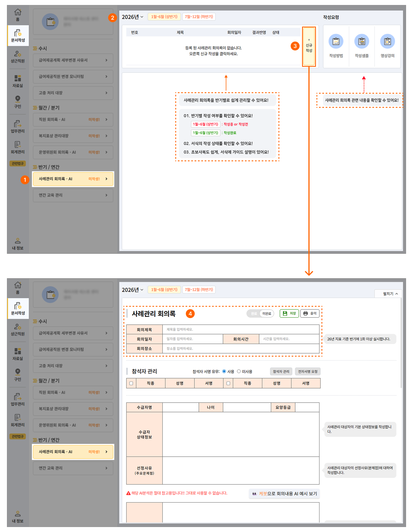Collapse the panel with the 펼치기 expander
The width and height of the screenshot is (413, 532).
pyautogui.click(x=390, y=294)
